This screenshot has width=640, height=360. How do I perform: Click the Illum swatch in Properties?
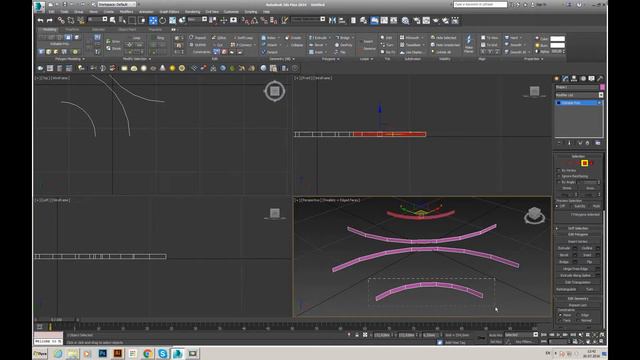click(x=558, y=45)
